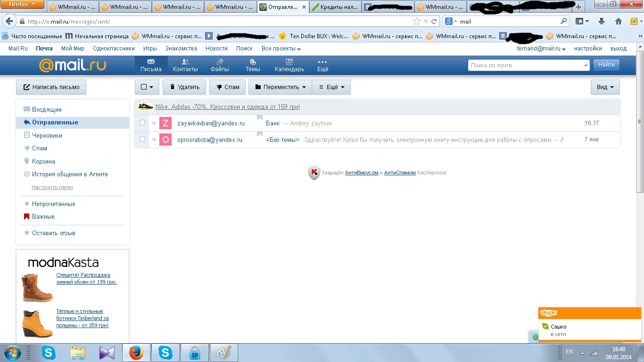
Task: Open Банк message subject
Action: [273, 123]
